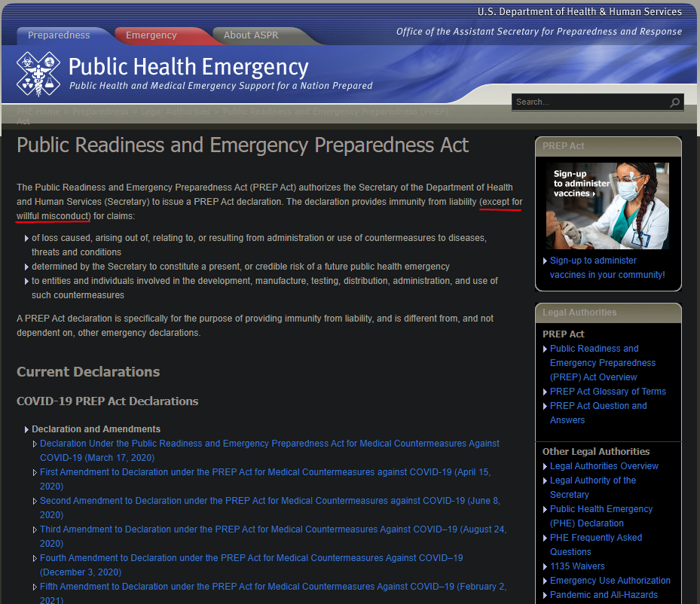Click arrow bullet beside First Amendment link
The image size is (700, 604).
coord(35,472)
